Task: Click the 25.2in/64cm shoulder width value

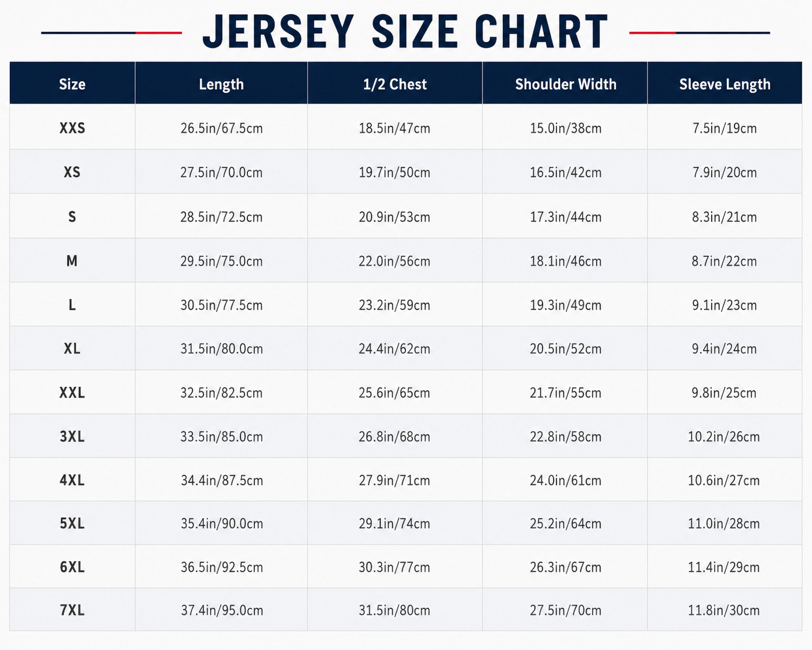Action: [x=566, y=524]
